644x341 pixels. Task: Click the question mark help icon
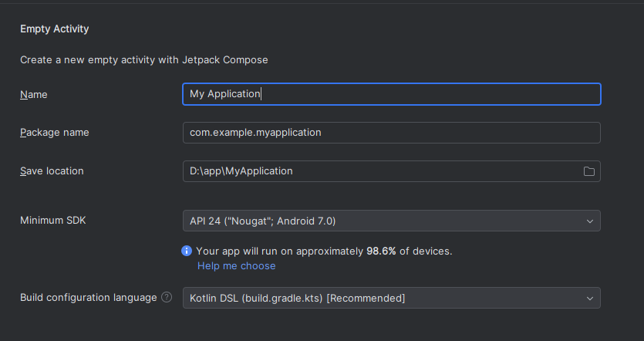(x=167, y=297)
